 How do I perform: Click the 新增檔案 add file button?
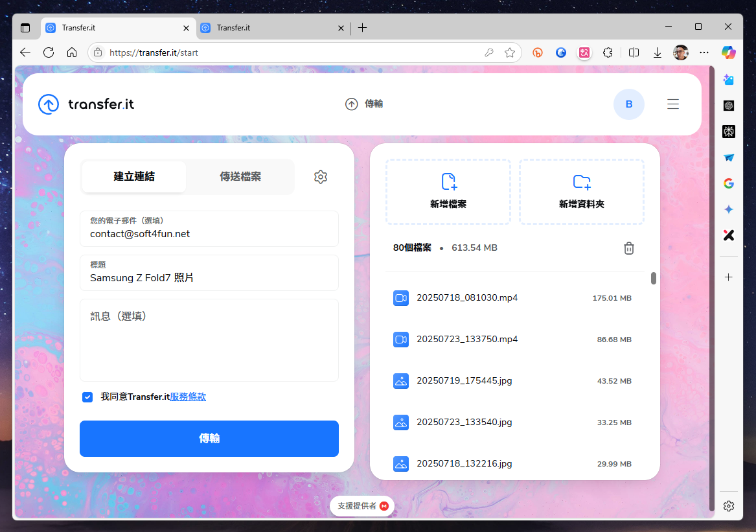click(x=448, y=192)
